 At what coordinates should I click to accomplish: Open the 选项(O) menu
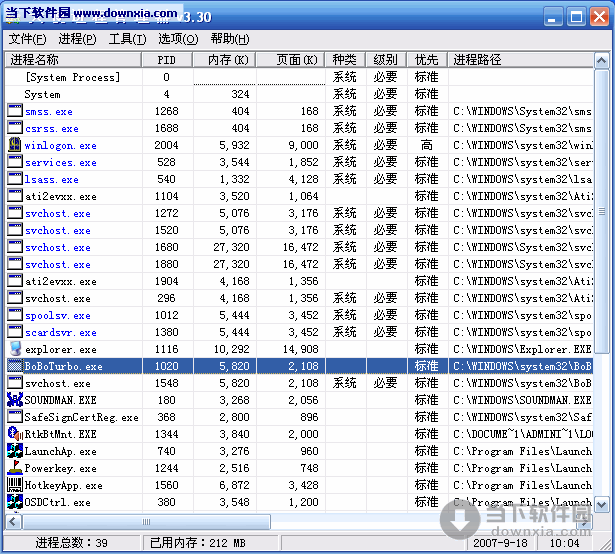coord(178,39)
